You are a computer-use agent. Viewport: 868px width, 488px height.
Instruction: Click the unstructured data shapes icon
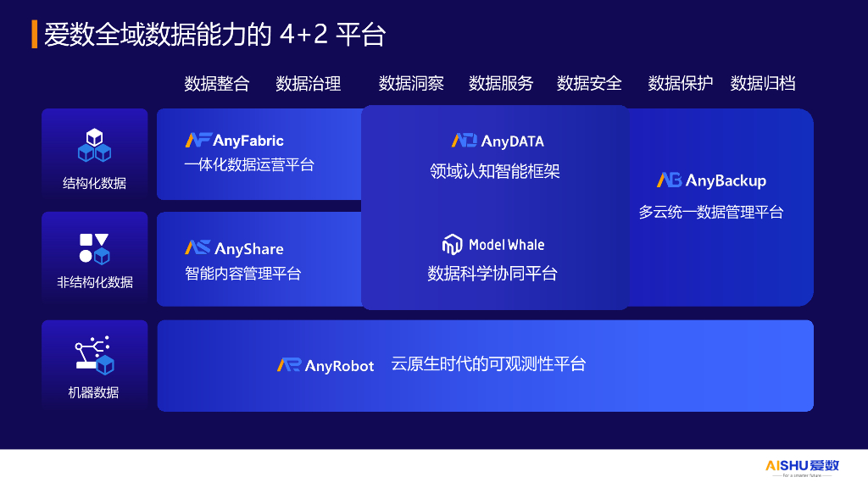click(x=95, y=248)
